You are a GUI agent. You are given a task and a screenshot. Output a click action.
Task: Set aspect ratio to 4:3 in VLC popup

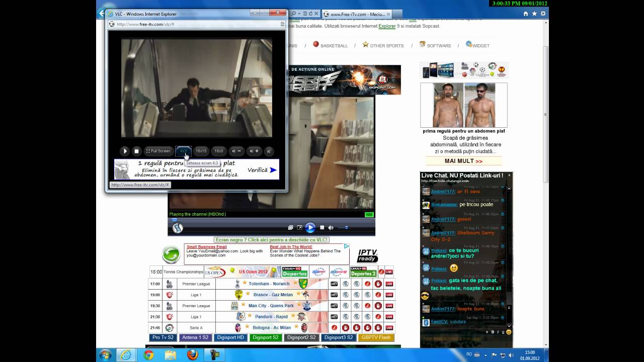tap(183, 151)
